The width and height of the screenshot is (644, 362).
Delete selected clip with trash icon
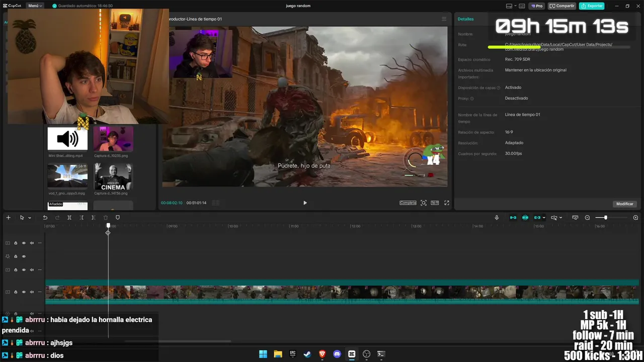coord(106,218)
